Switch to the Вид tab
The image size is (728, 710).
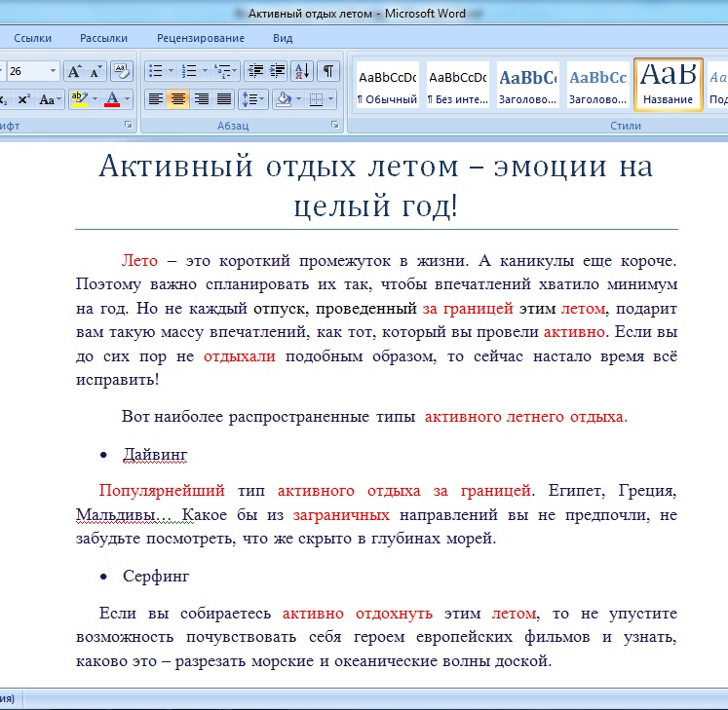coord(283,38)
